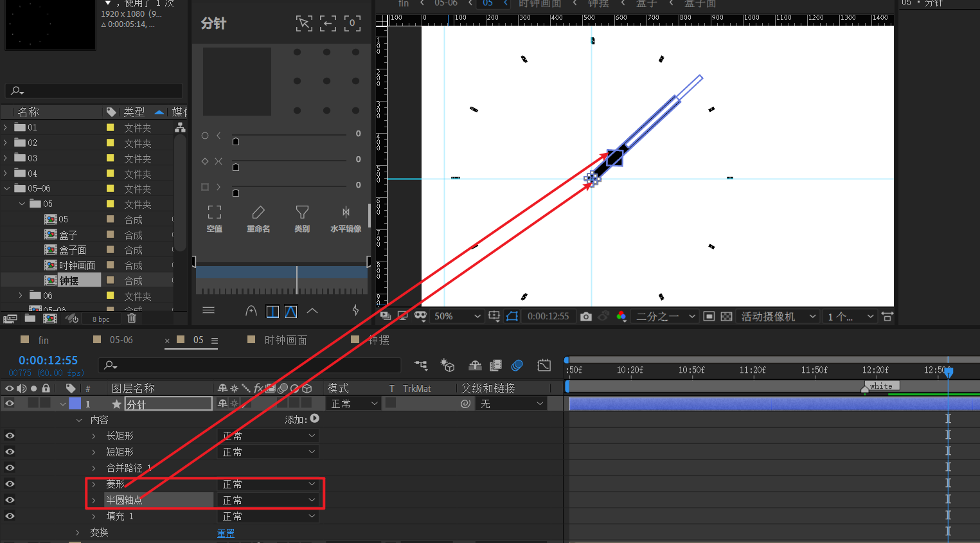Click the upward caret icon in script panel
This screenshot has width=980, height=543.
[312, 311]
